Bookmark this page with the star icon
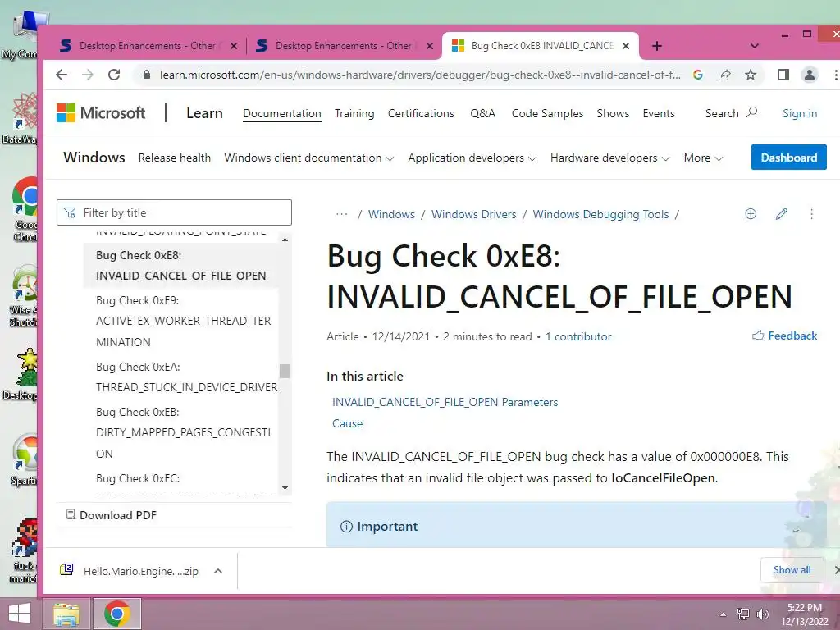This screenshot has height=630, width=840. [751, 75]
